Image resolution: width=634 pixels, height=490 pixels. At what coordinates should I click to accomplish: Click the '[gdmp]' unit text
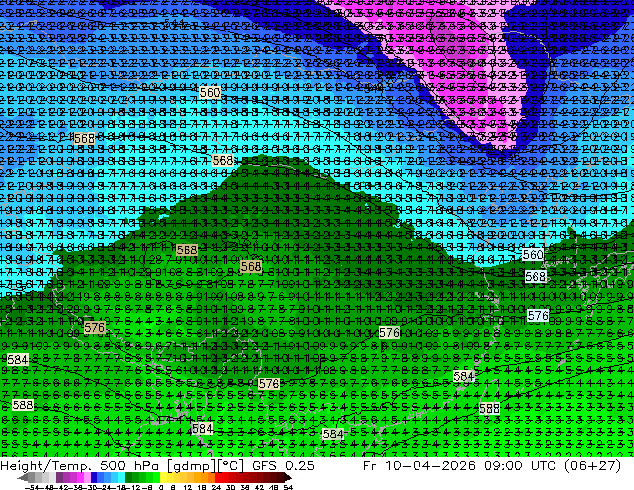[191, 466]
